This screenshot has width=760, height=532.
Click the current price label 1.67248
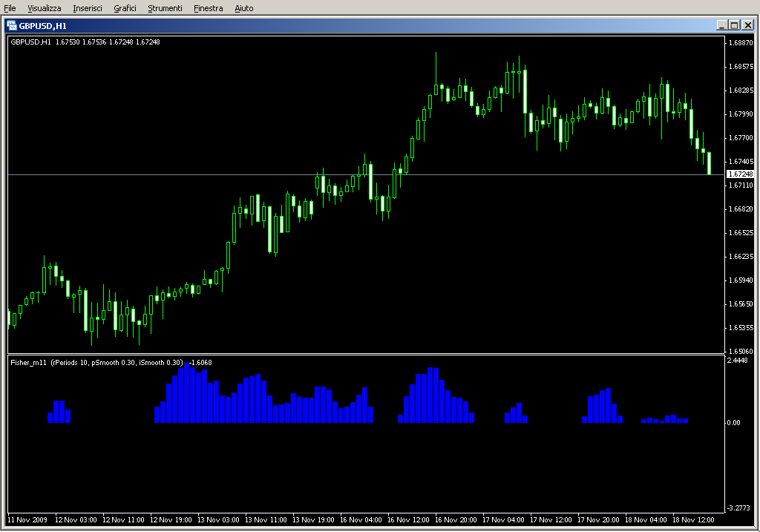[x=741, y=174]
